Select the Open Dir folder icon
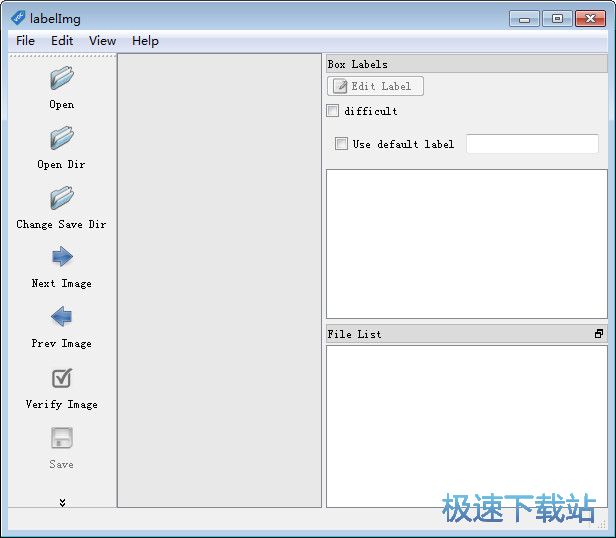The height and width of the screenshot is (538, 616). tap(62, 138)
